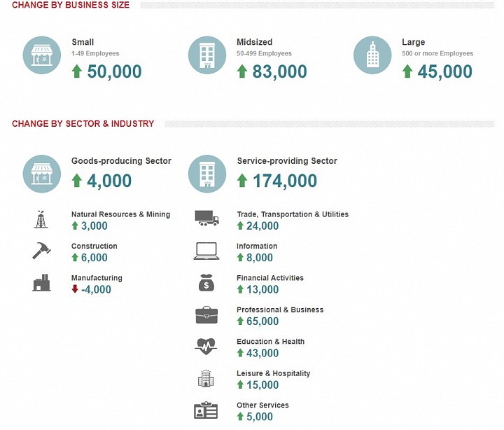Screen dimensions: 504x430
Task: Click the truck Trade & Transportation icon
Action: [207, 218]
